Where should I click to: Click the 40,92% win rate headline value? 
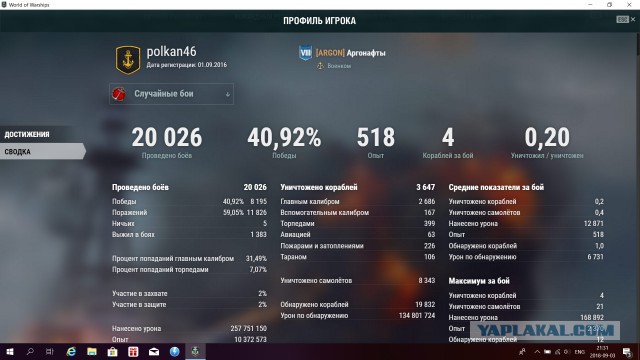(x=284, y=138)
